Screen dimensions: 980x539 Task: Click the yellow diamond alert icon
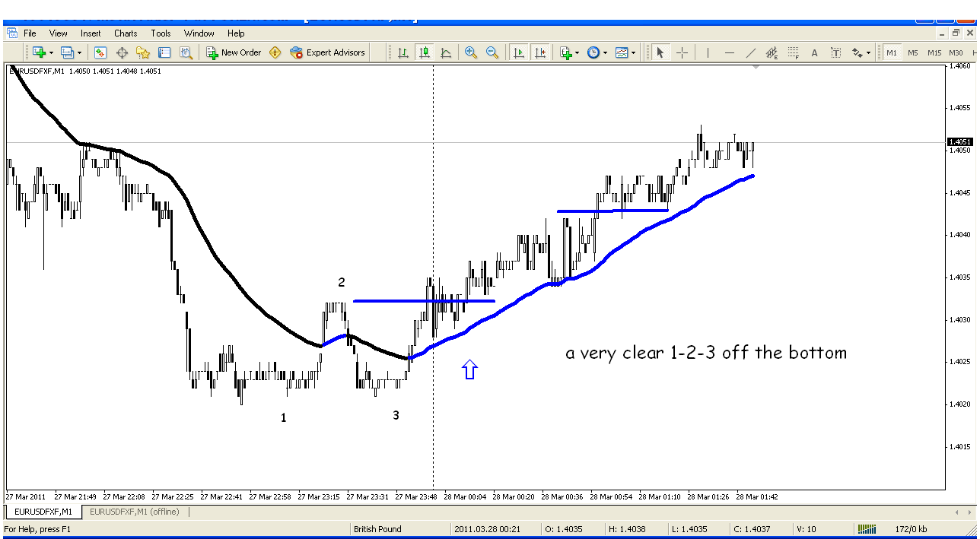(x=275, y=52)
